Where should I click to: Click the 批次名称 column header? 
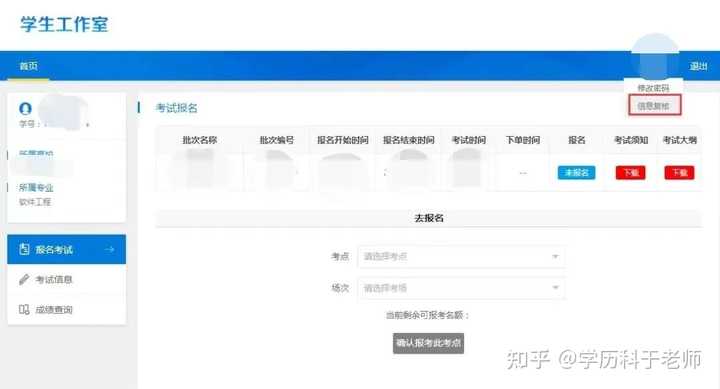(x=200, y=140)
